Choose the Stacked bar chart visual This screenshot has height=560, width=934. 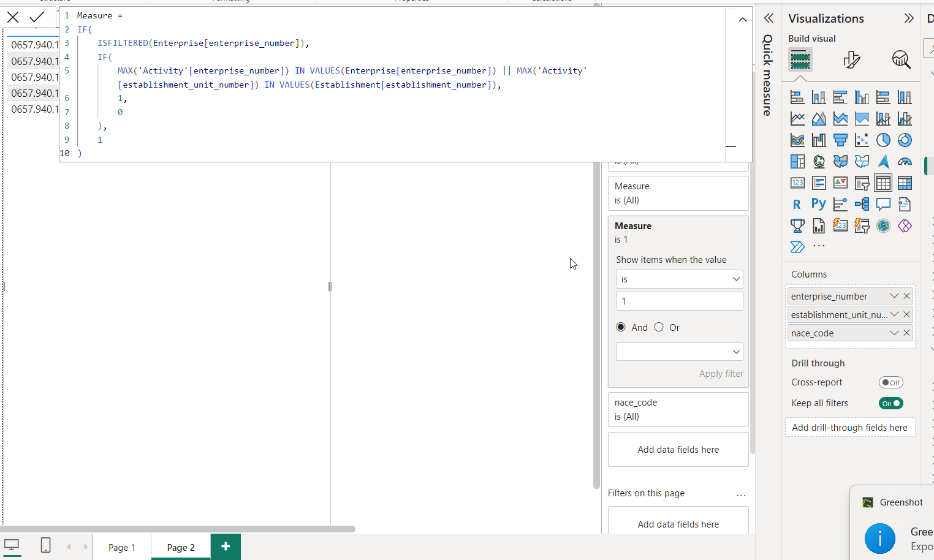[x=797, y=97]
